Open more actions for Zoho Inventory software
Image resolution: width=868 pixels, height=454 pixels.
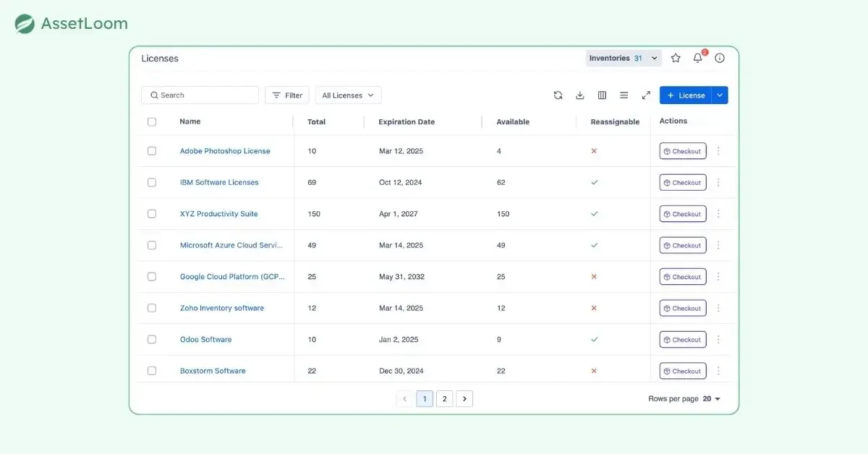(718, 309)
